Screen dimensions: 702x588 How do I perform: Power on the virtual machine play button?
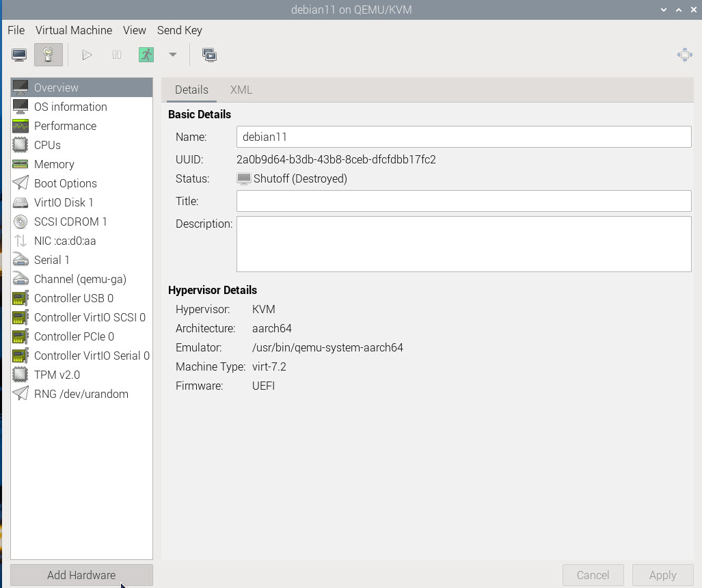coord(87,55)
